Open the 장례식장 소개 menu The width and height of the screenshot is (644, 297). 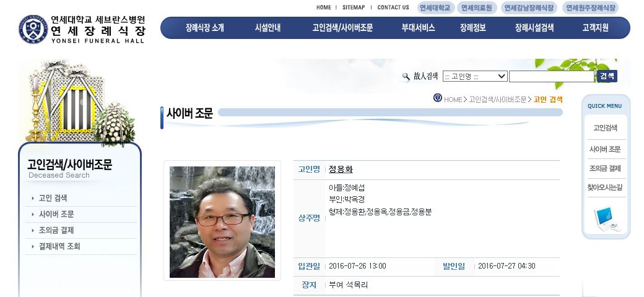click(204, 28)
